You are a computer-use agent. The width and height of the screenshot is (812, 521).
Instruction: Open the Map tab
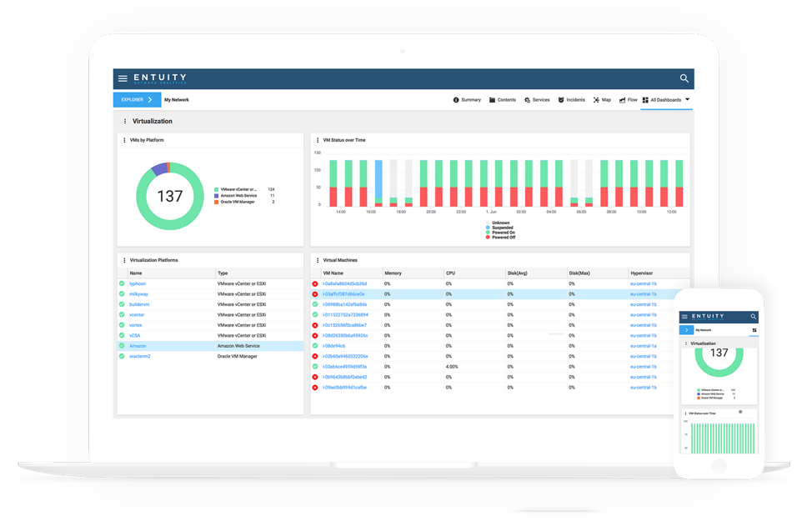point(602,100)
